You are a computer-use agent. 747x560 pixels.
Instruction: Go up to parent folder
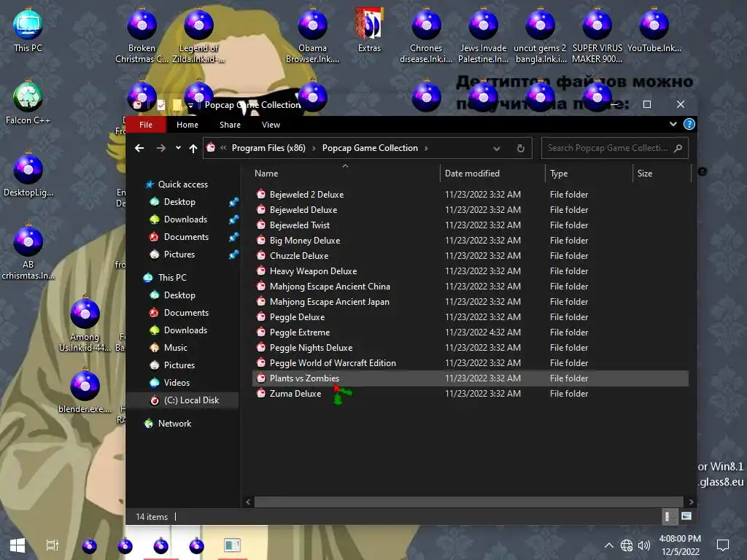coord(193,148)
